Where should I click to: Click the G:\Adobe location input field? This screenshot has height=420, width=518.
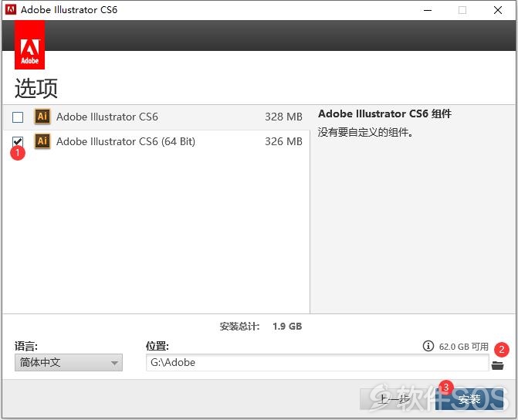coord(317,363)
